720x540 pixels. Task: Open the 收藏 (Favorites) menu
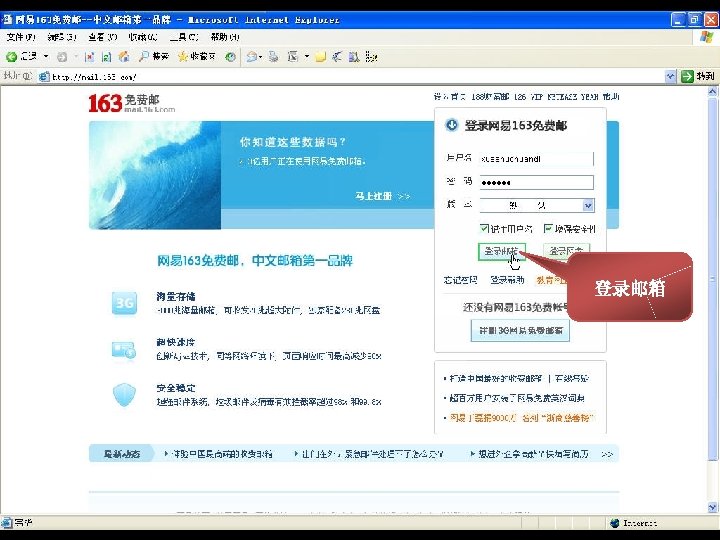(x=143, y=37)
